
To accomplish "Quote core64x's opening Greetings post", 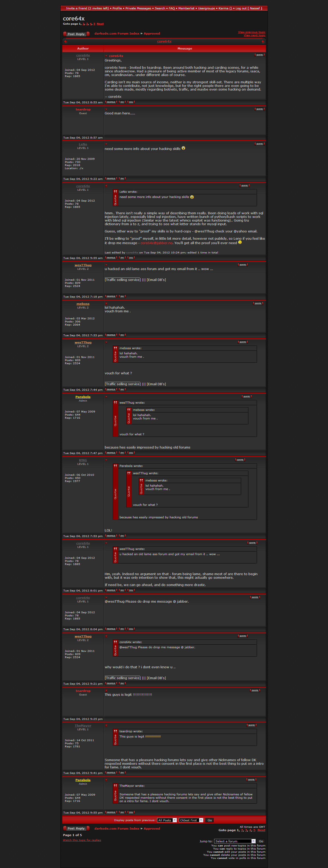I will (x=259, y=55).
